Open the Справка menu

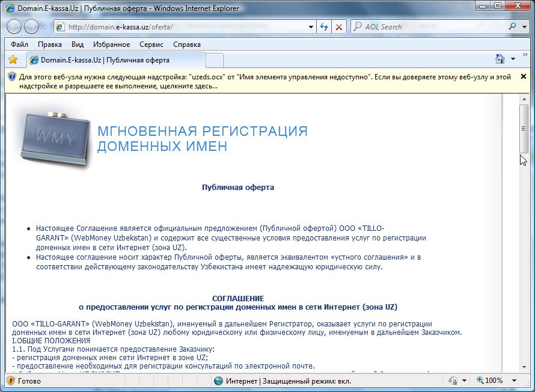coord(187,44)
